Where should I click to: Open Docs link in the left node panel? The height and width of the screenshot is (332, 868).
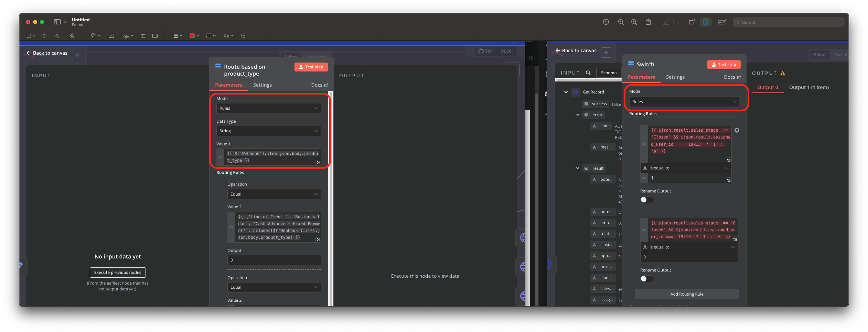pos(319,85)
